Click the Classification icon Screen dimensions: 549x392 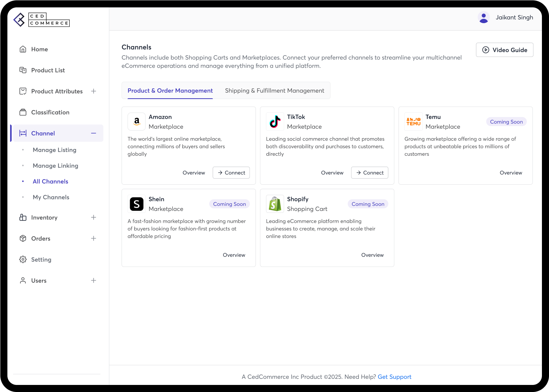pyautogui.click(x=23, y=112)
